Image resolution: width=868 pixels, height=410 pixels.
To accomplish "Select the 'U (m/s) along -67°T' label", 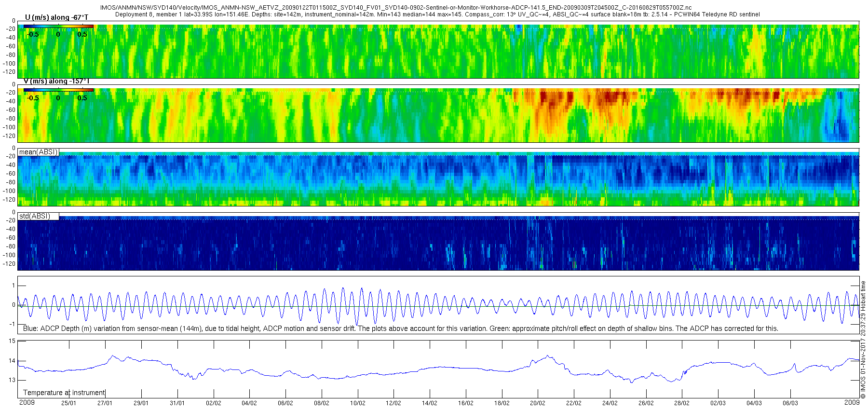I will pyautogui.click(x=56, y=17).
